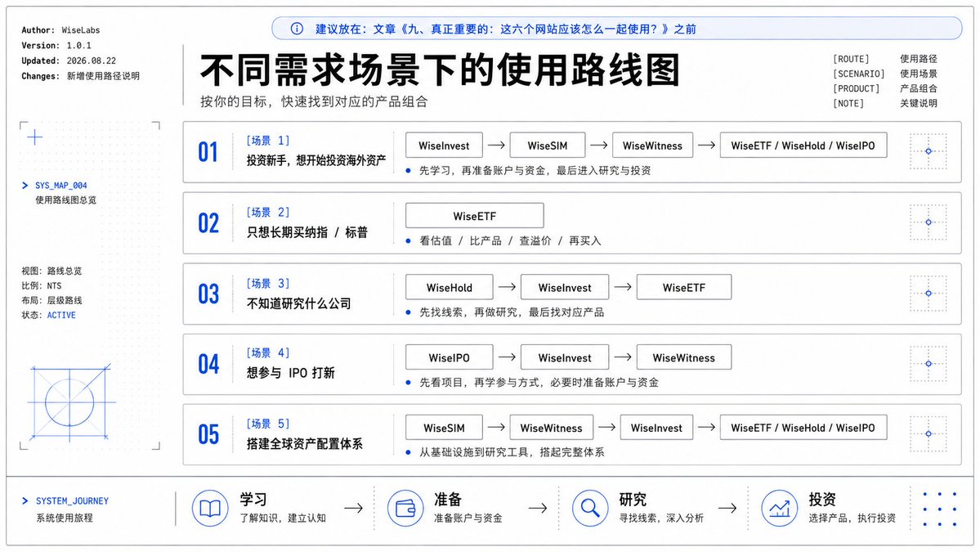This screenshot has height=552, width=980.
Task: Click the Author: WiseLabs line
Action: pos(60,30)
